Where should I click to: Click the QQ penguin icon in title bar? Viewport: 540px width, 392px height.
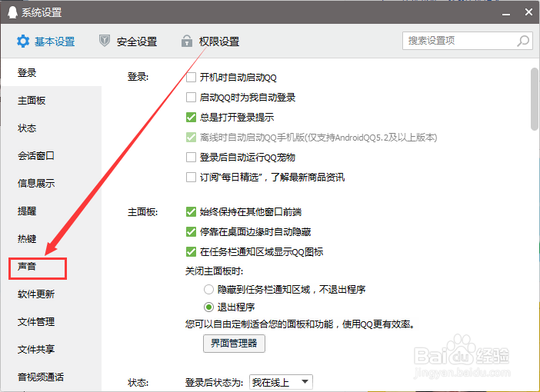click(x=12, y=12)
